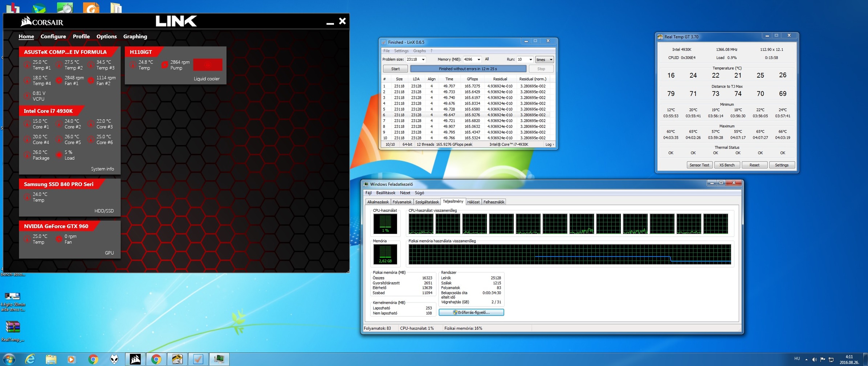This screenshot has height=366, width=868.
Task: Open the RealTemp archive on the desktop
Action: (13, 331)
